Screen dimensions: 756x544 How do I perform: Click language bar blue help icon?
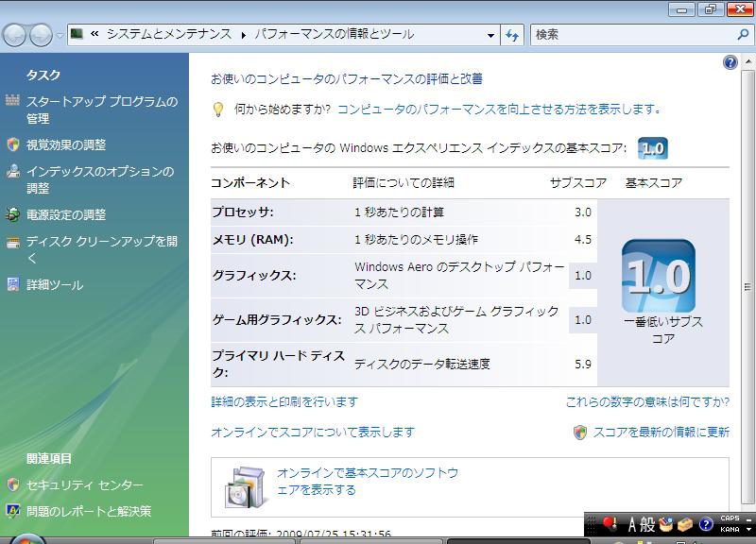(x=706, y=524)
